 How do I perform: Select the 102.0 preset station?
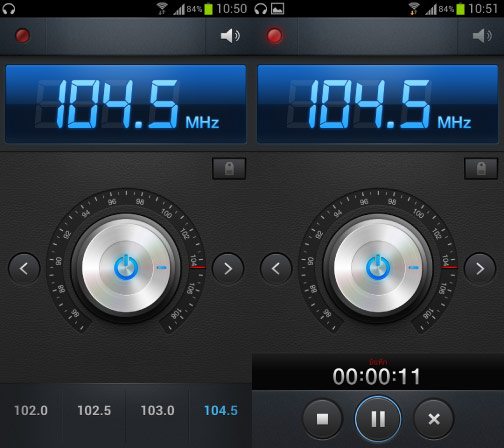click(31, 411)
